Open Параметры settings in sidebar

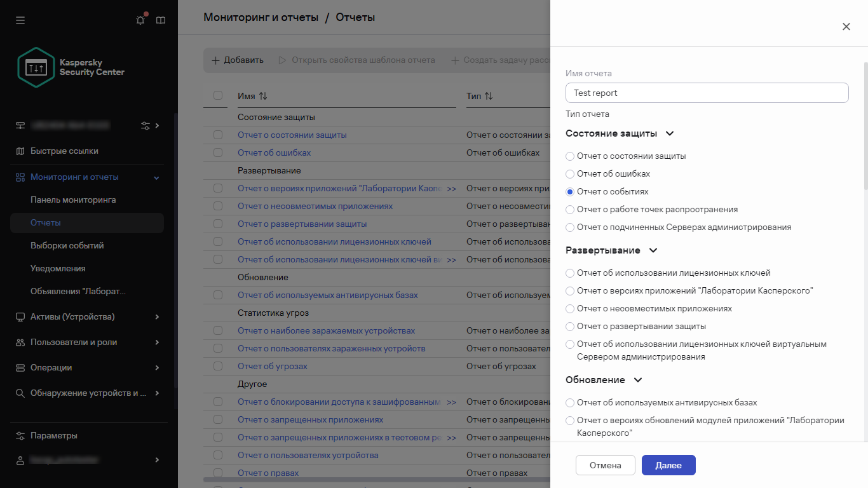pos(54,436)
